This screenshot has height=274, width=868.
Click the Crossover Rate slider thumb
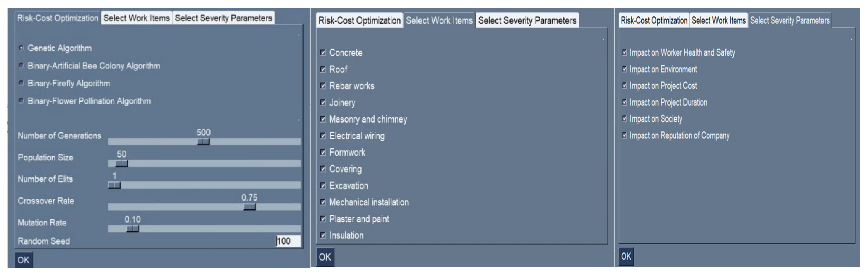click(x=249, y=207)
